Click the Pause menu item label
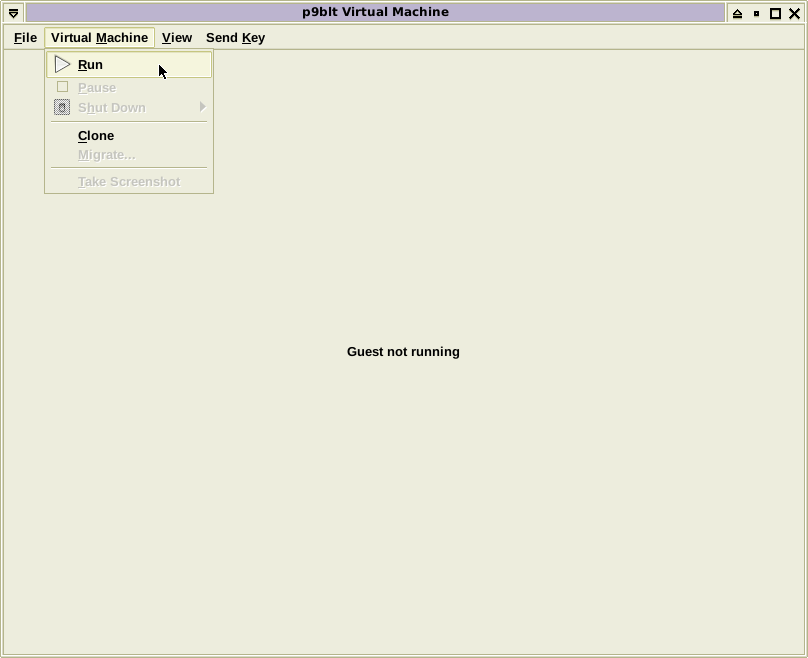 97,88
